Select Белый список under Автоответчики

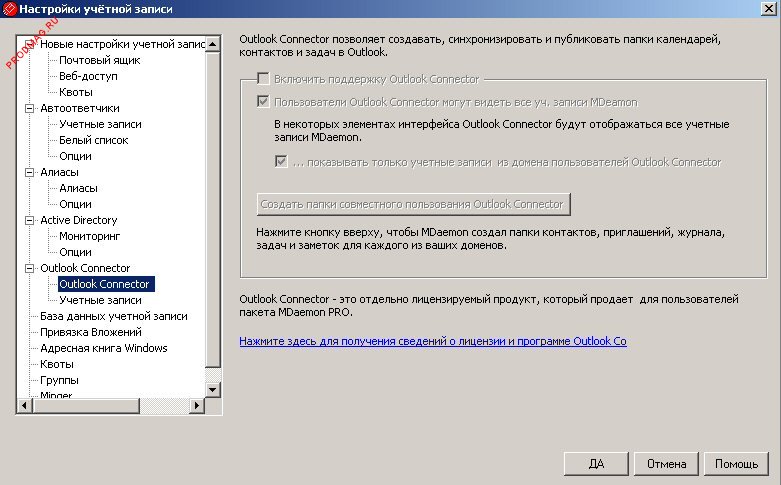pyautogui.click(x=94, y=140)
